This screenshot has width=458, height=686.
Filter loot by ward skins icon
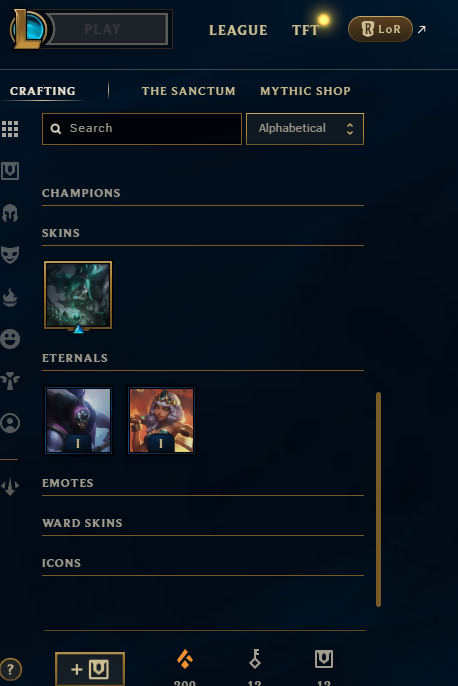point(10,381)
